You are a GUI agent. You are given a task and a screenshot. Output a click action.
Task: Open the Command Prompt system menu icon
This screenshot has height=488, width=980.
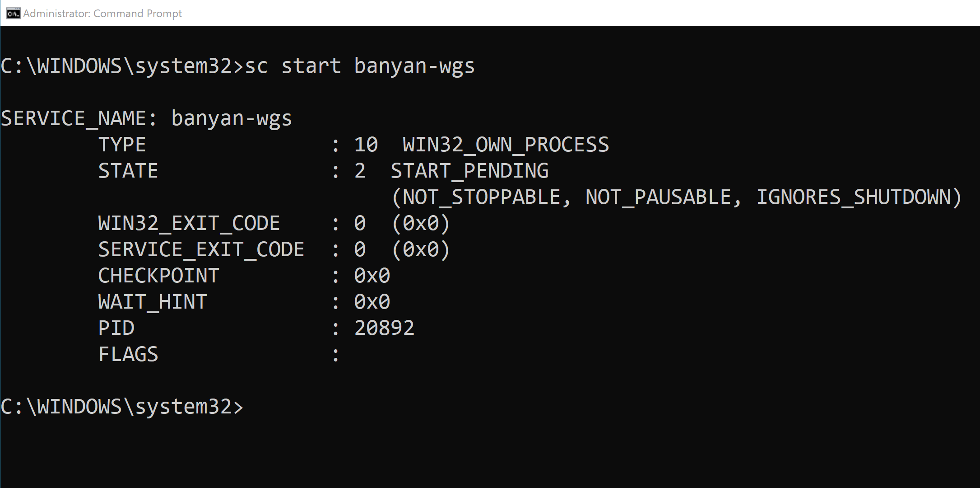click(13, 14)
